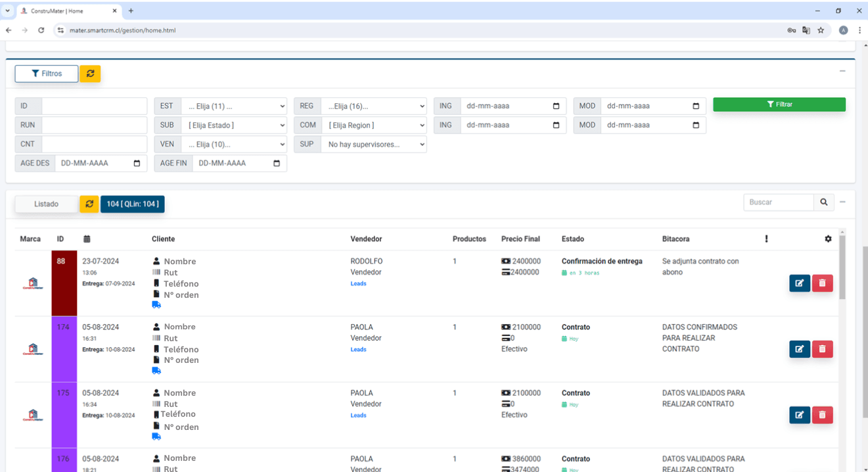
Task: Click the table list vertical scrollbar
Action: 842,266
